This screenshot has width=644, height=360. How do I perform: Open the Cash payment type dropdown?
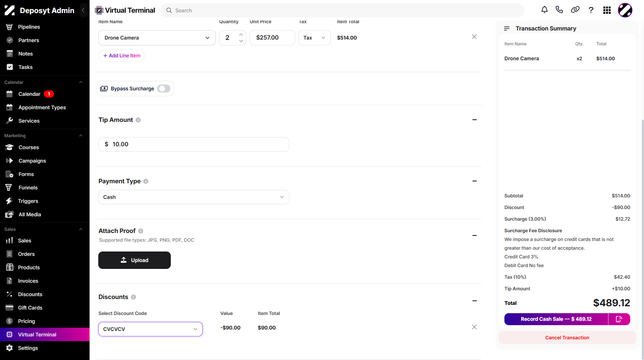194,197
